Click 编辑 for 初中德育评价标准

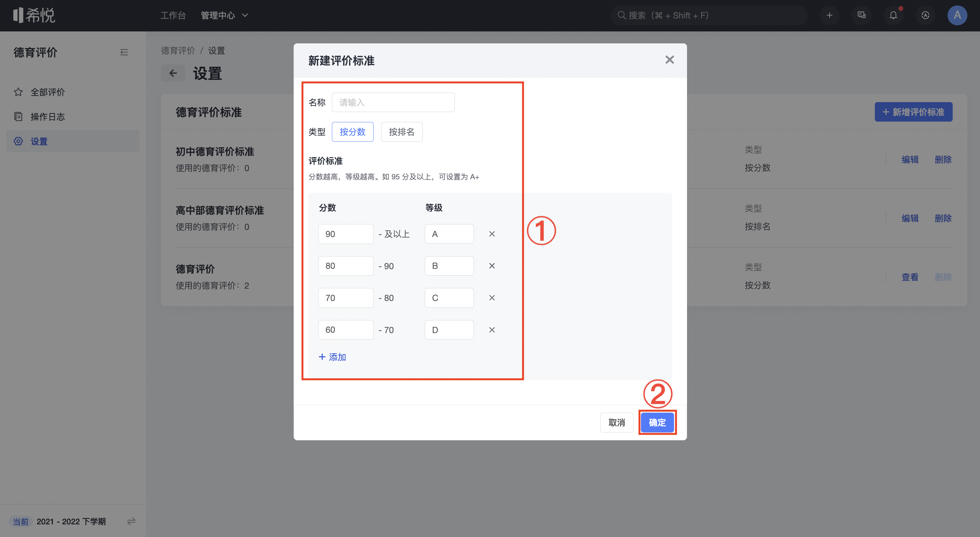910,160
